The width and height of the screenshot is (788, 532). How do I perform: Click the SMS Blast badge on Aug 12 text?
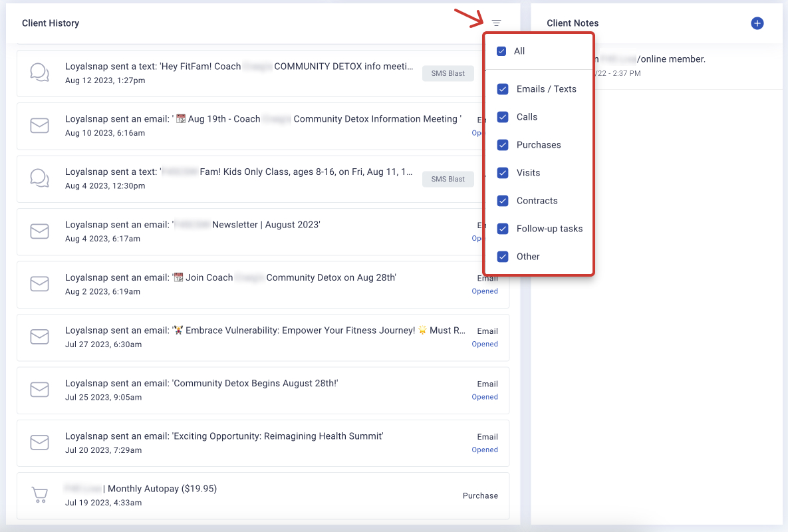click(x=448, y=73)
